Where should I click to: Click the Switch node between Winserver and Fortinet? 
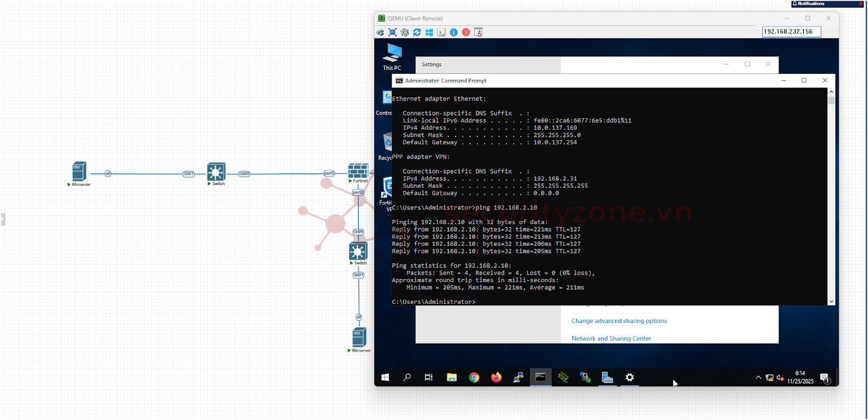pos(216,172)
